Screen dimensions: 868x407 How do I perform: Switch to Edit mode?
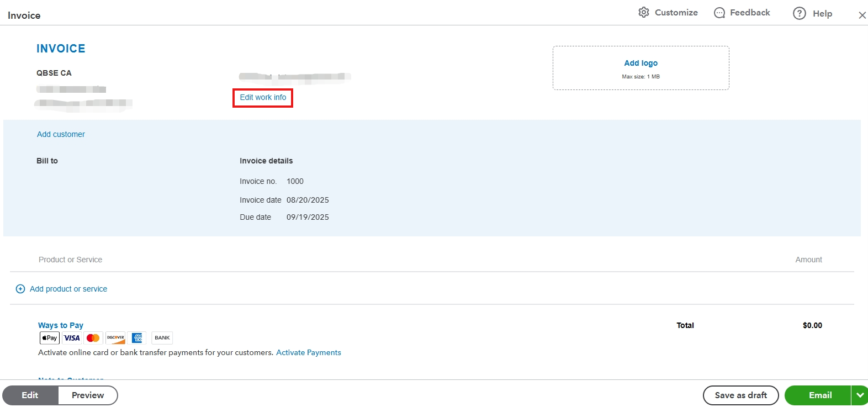click(x=30, y=395)
